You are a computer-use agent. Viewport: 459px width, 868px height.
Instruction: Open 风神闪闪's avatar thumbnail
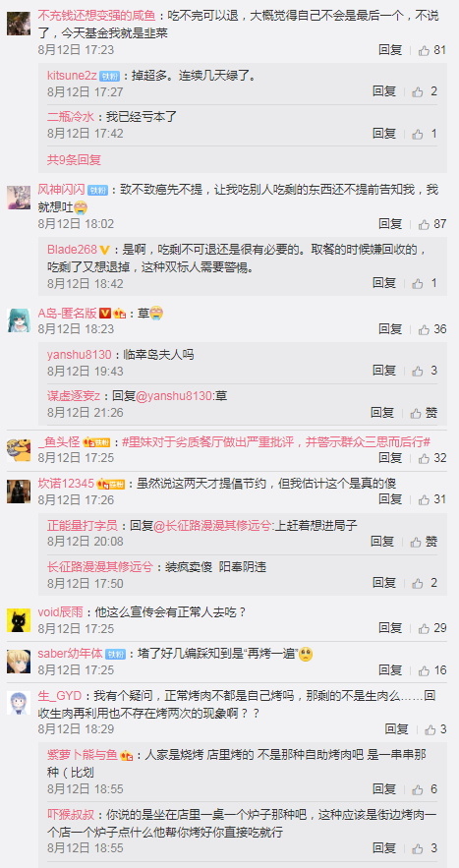19,198
